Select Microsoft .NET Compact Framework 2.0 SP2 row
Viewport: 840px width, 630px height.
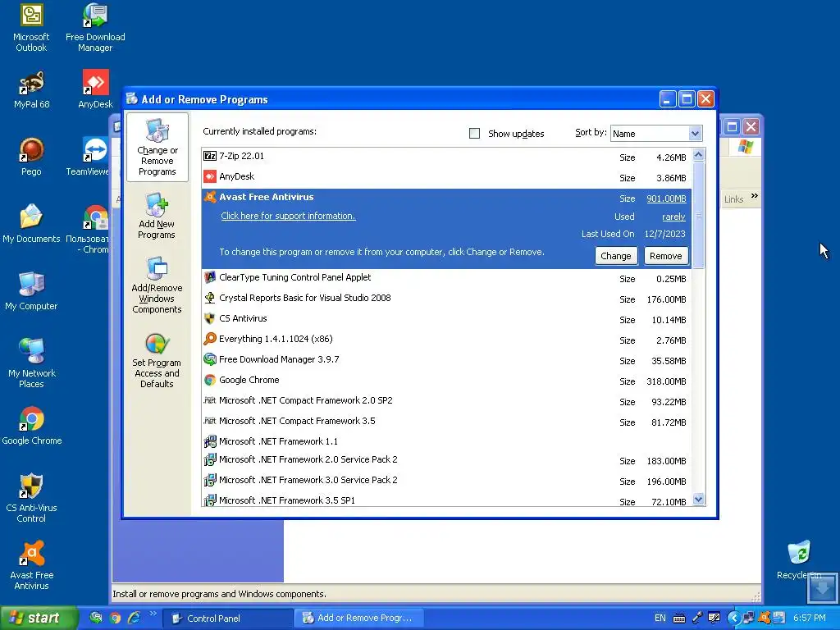pyautogui.click(x=447, y=400)
